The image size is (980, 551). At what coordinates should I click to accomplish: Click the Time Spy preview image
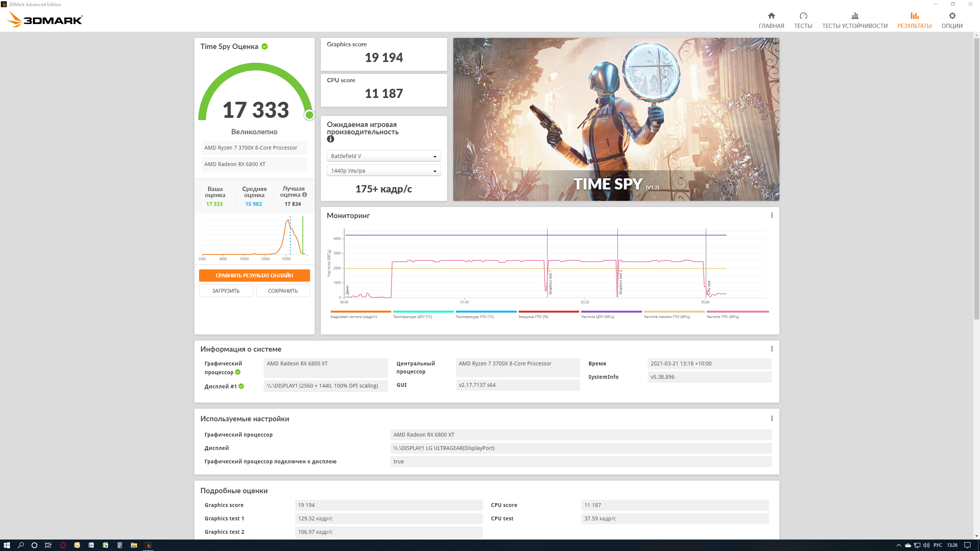616,119
